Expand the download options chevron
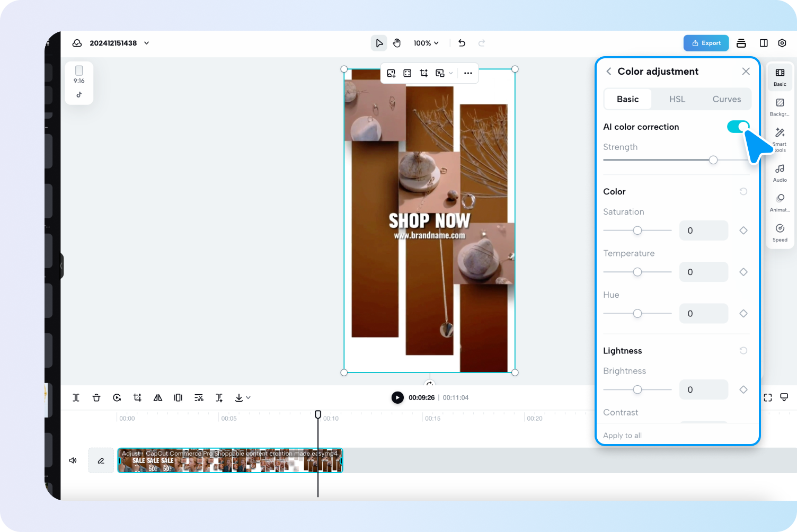This screenshot has height=532, width=797. [247, 397]
